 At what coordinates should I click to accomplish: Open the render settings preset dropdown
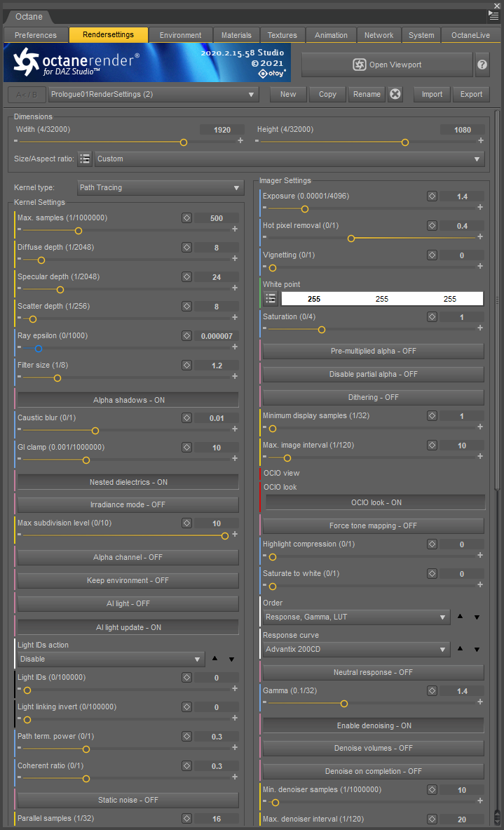[154, 94]
